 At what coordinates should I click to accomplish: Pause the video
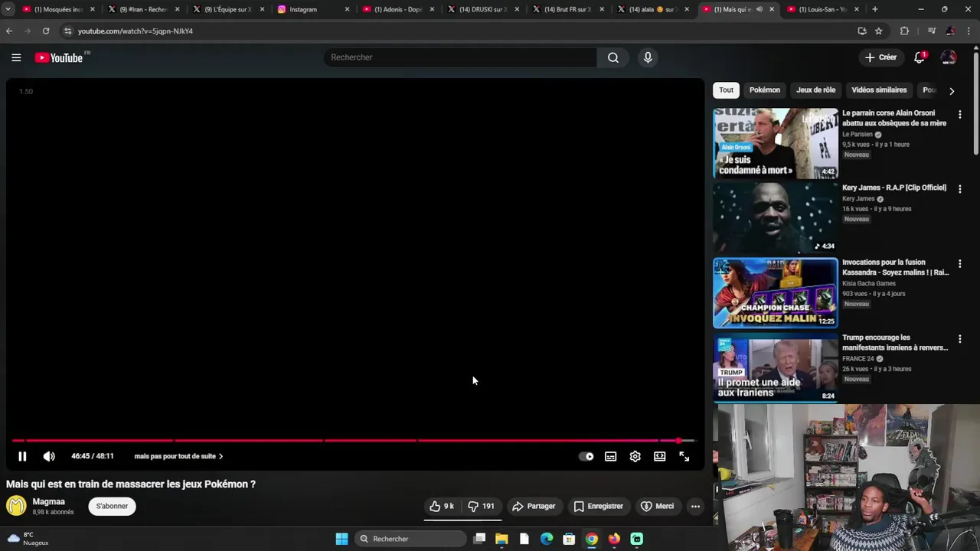(x=22, y=456)
